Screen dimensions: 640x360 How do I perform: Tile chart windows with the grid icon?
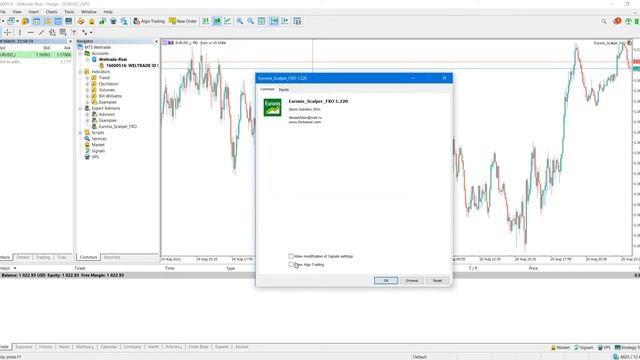[261, 21]
